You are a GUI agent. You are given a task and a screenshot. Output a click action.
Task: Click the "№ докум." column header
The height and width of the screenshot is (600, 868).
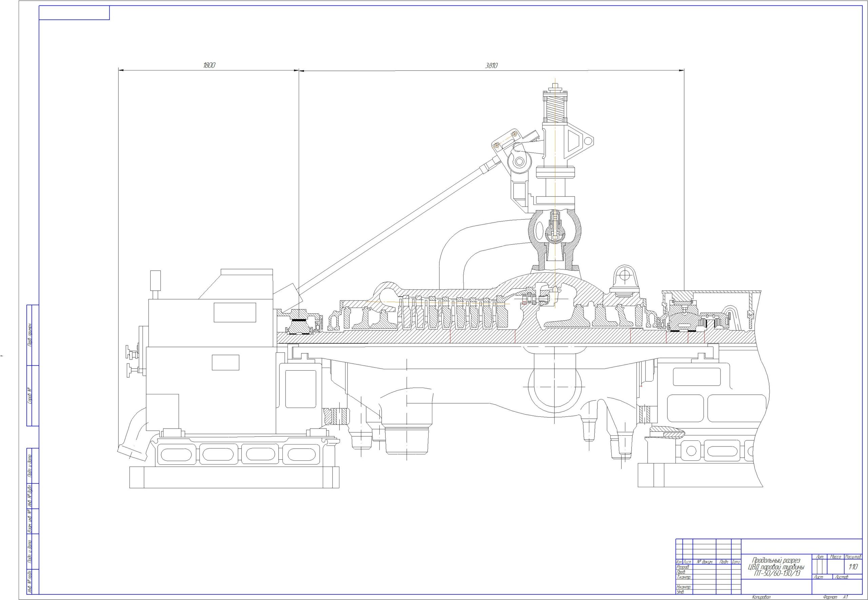pos(705,562)
